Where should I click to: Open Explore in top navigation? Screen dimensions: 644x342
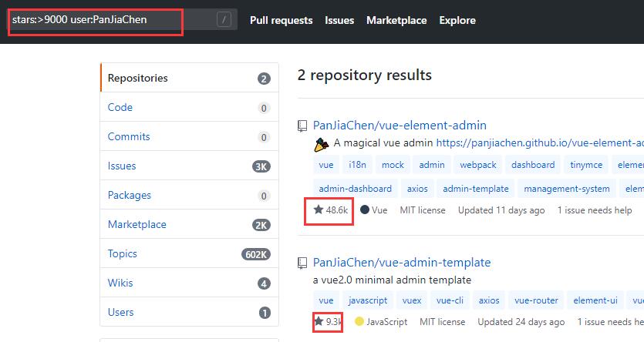coord(457,20)
